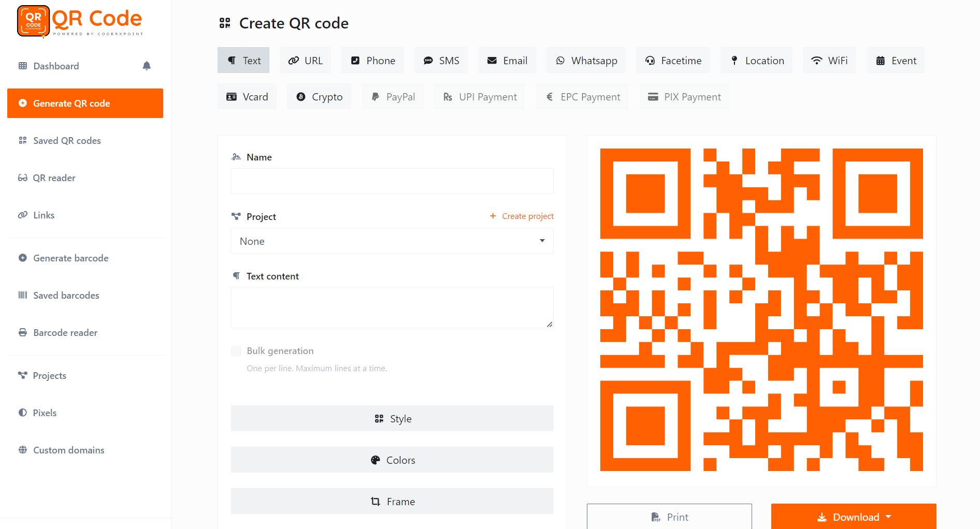Pick the Location QR type

click(x=757, y=61)
